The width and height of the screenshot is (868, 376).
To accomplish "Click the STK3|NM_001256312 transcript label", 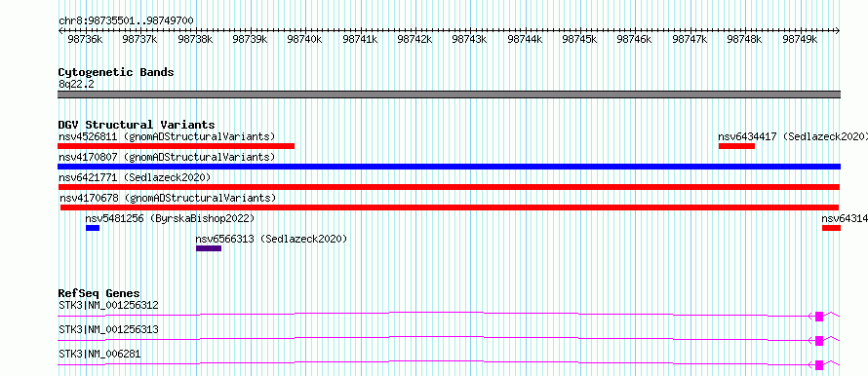I will click(x=108, y=305).
